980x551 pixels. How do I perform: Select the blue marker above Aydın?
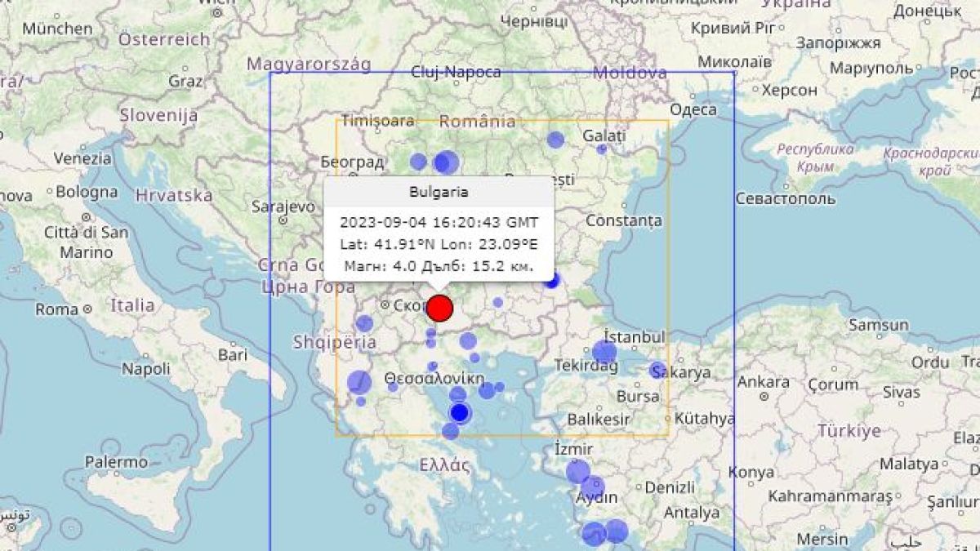(593, 488)
